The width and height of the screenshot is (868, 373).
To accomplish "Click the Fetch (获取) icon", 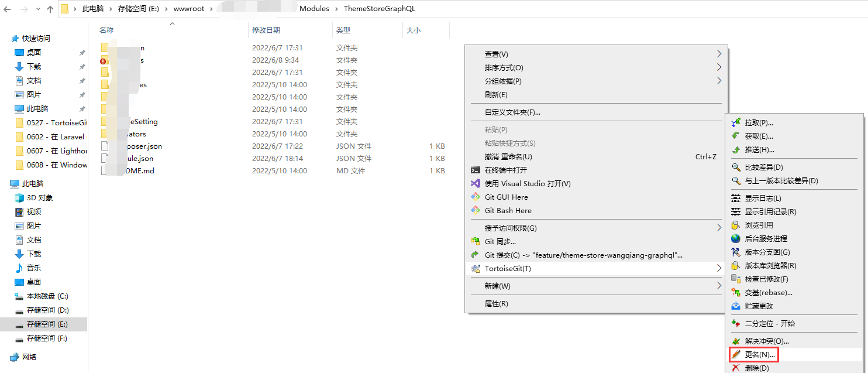I will click(x=736, y=136).
